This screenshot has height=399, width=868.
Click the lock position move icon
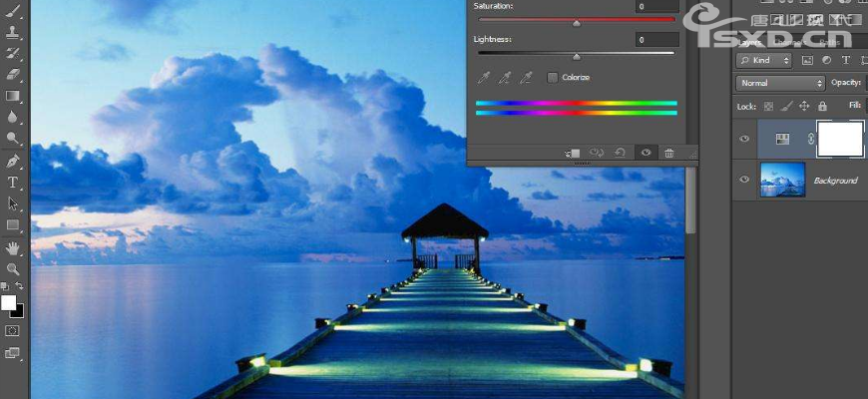click(804, 106)
